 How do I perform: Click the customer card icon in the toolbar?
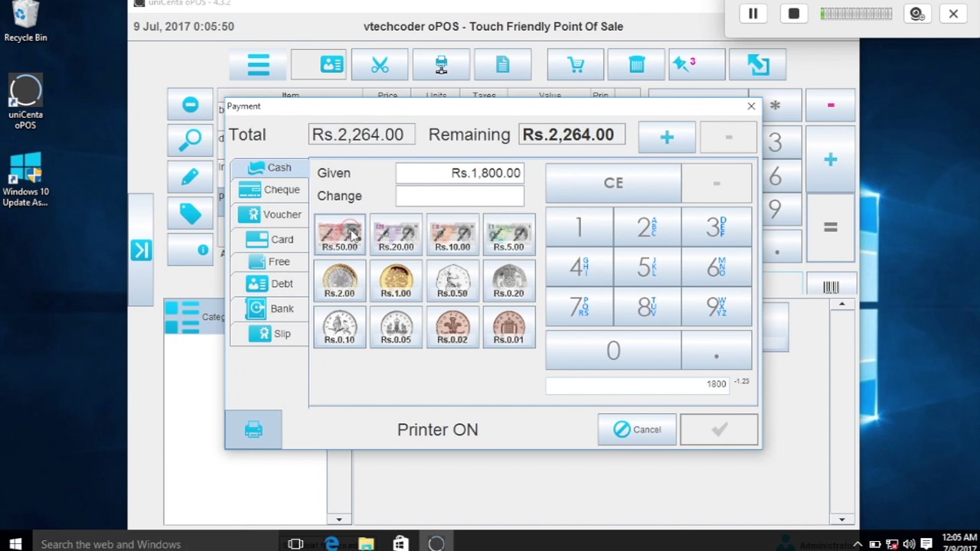pos(318,65)
